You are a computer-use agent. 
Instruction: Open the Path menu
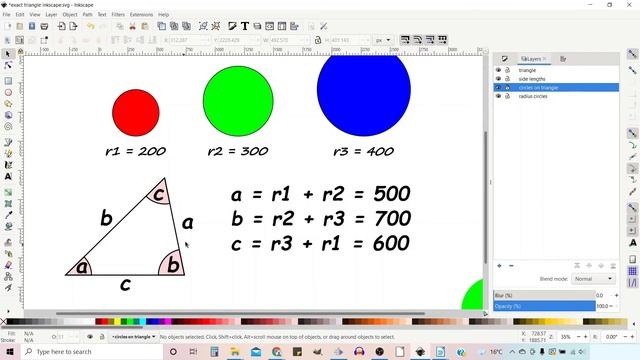click(87, 14)
